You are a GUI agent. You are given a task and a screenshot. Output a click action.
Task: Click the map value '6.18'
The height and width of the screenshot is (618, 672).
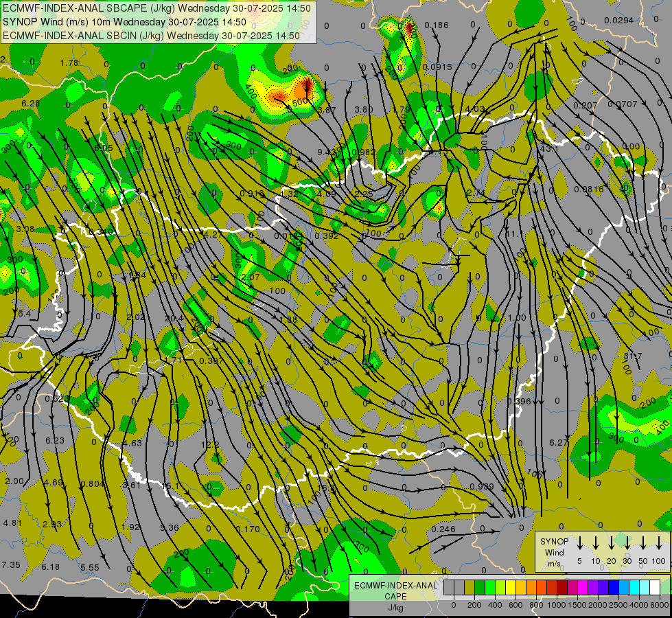coord(51,567)
